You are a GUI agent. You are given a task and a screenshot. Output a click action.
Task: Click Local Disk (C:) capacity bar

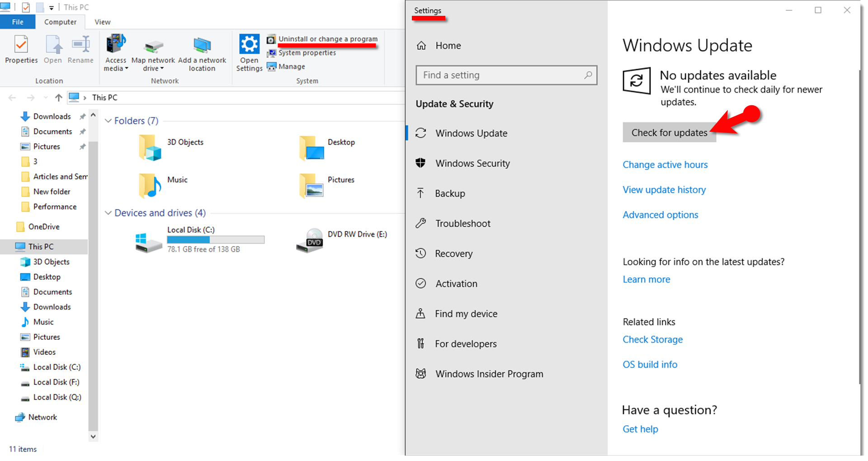click(216, 240)
